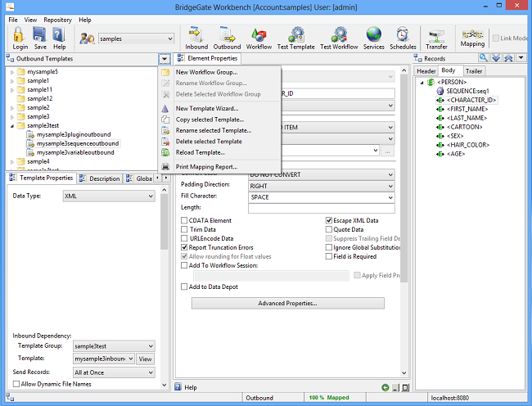
Task: Select the <CHARACTER_ID> element
Action: [x=467, y=100]
